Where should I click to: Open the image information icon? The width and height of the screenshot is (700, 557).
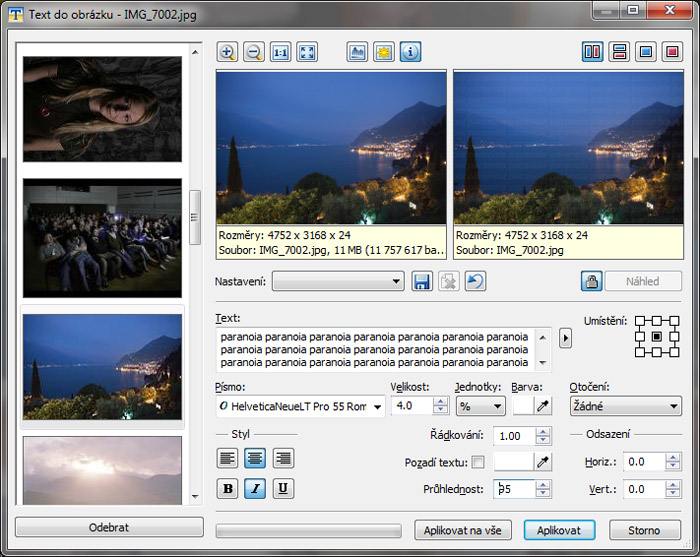point(410,53)
